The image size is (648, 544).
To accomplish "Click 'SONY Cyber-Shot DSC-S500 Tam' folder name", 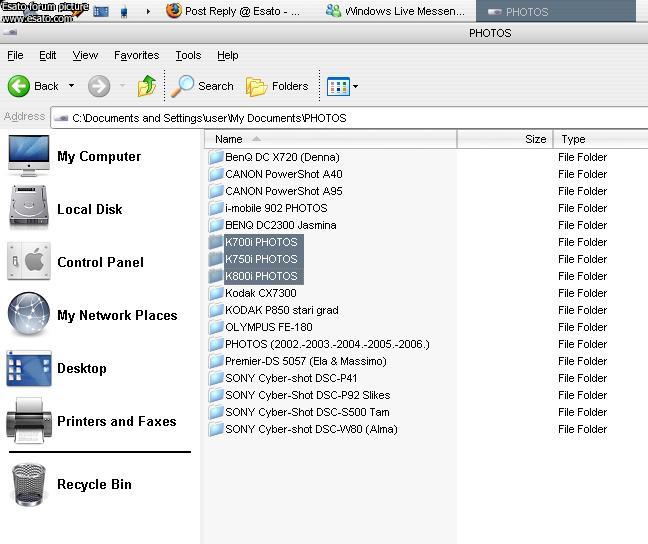I will click(307, 412).
